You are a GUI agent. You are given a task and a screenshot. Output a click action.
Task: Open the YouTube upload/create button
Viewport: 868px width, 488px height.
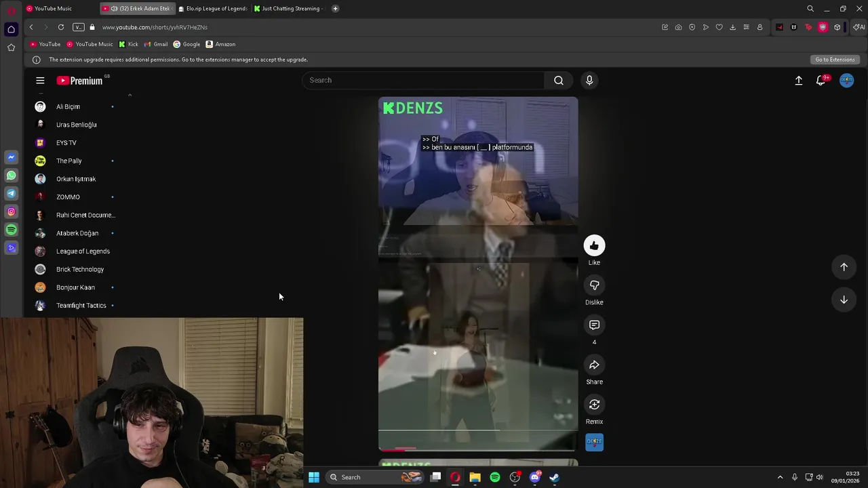click(x=799, y=80)
